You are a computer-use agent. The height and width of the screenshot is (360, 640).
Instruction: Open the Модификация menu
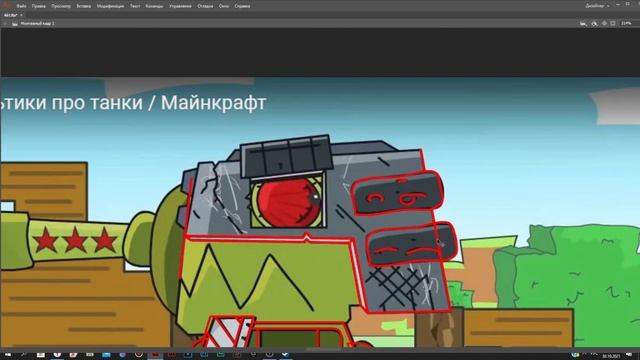[110, 6]
